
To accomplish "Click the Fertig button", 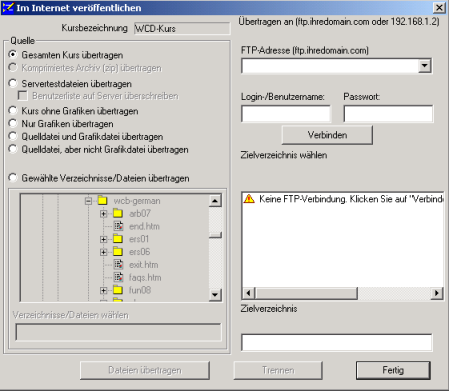I will [x=393, y=370].
